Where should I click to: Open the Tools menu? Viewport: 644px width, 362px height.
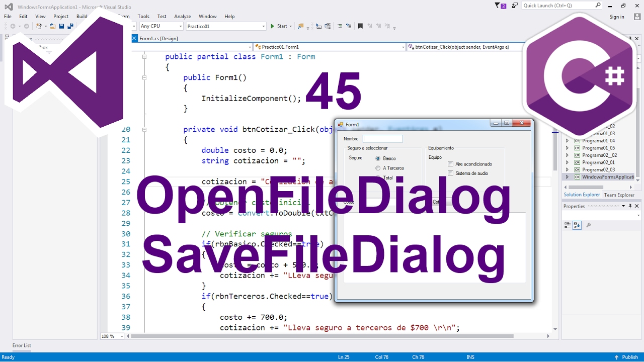click(143, 16)
